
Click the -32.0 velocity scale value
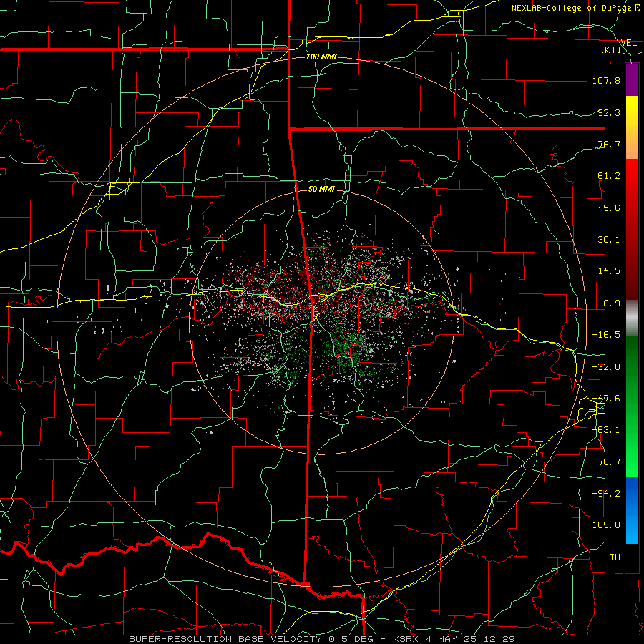tap(606, 367)
